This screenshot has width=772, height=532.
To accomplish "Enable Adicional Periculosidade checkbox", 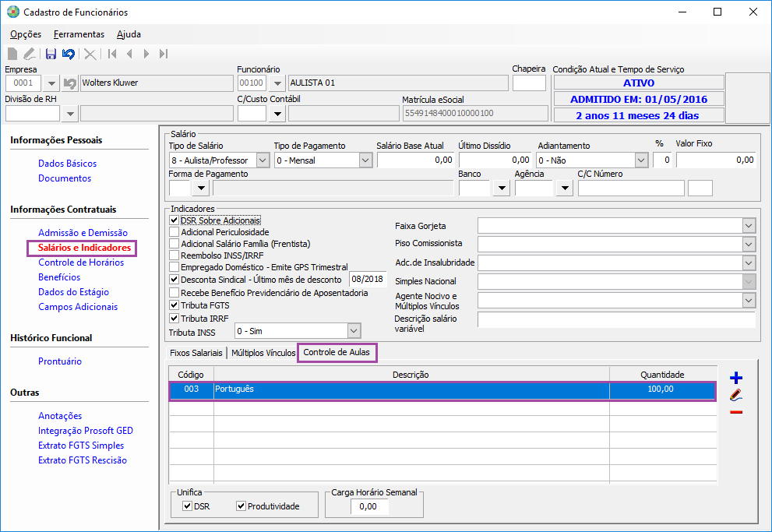I will tap(174, 232).
